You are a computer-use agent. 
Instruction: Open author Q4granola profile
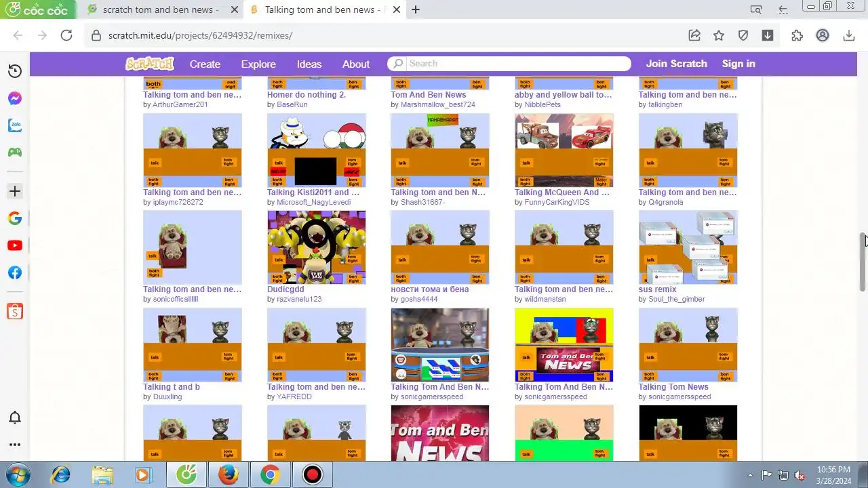pos(666,202)
